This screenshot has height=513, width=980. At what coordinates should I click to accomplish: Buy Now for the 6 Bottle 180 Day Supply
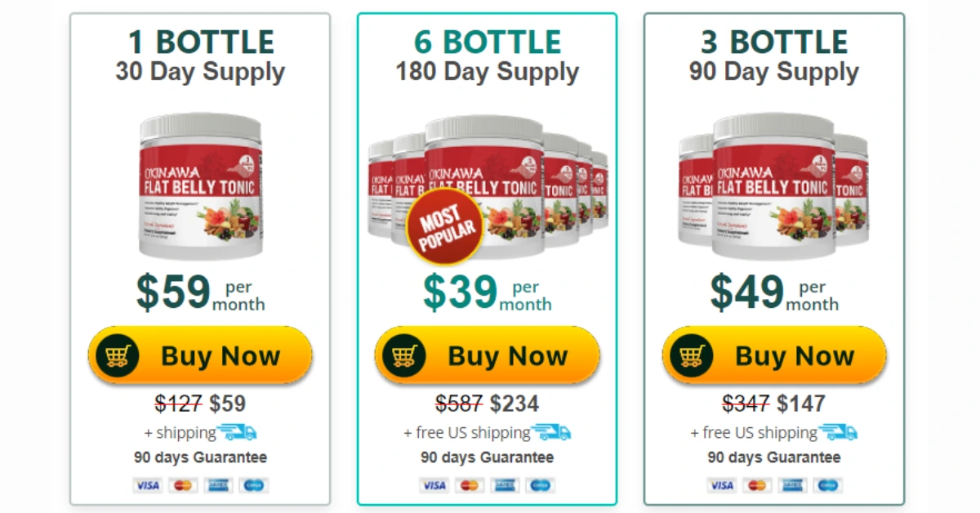point(488,356)
